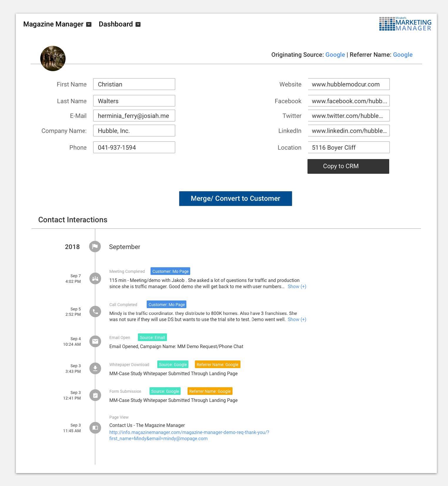Viewport: 448px width, 486px height.
Task: Expand the meeting note with Show (+)
Action: [x=297, y=286]
